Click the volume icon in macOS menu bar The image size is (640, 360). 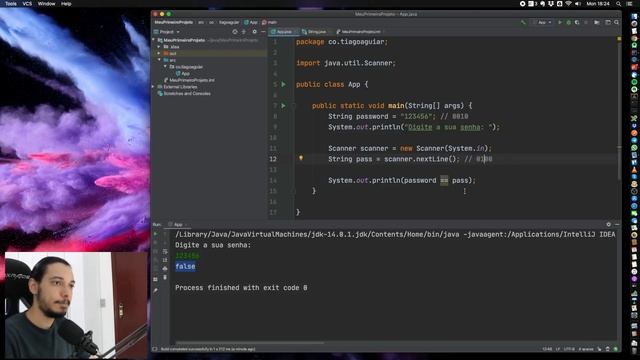(578, 4)
